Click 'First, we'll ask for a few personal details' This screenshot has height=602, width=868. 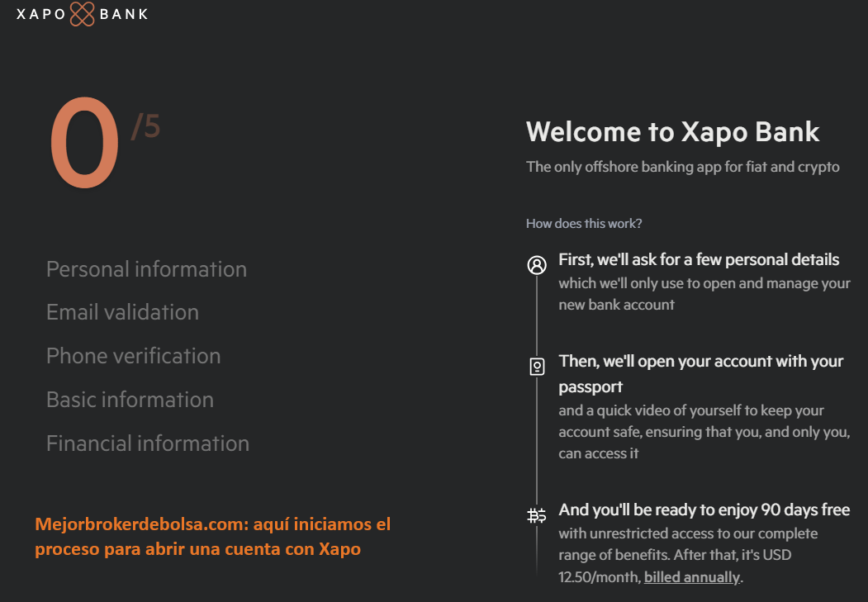[699, 259]
